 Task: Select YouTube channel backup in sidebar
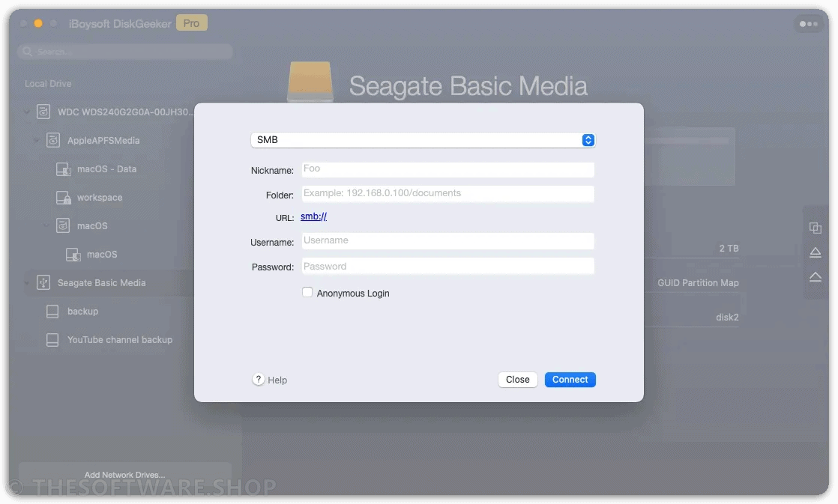click(x=120, y=340)
